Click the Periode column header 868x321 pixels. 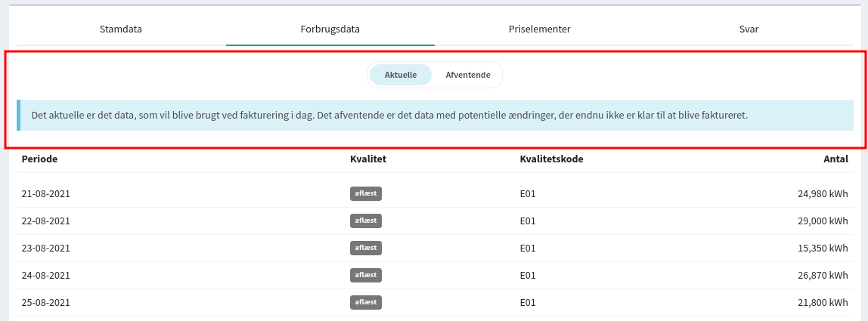40,159
